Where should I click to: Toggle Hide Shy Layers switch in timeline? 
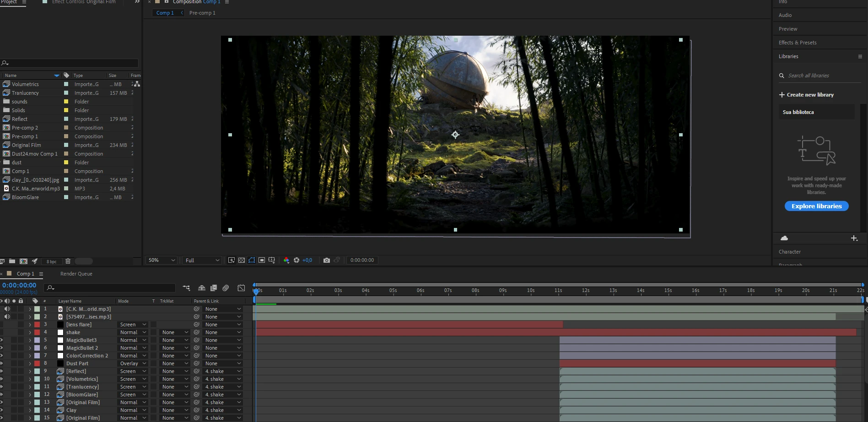click(x=202, y=288)
